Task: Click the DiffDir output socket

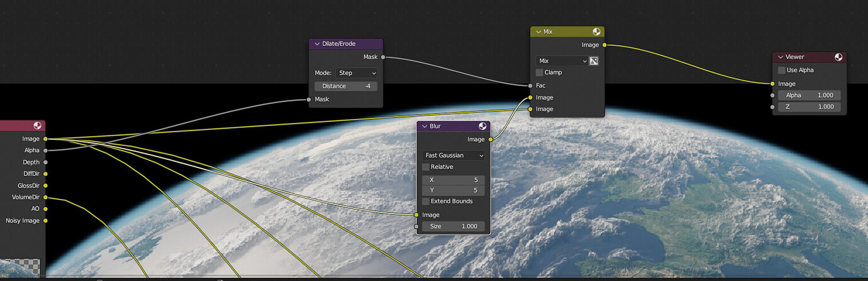Action: 45,174
